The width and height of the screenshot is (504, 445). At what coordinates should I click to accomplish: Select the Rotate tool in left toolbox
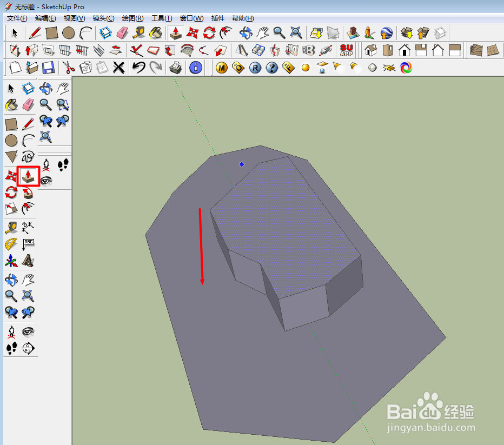point(11,192)
